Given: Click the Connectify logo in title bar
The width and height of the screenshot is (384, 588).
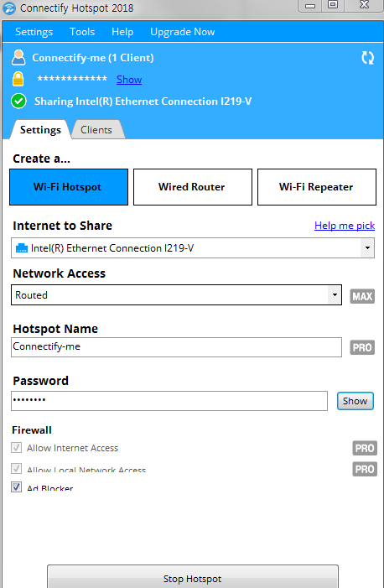Looking at the screenshot, I should click(8, 8).
